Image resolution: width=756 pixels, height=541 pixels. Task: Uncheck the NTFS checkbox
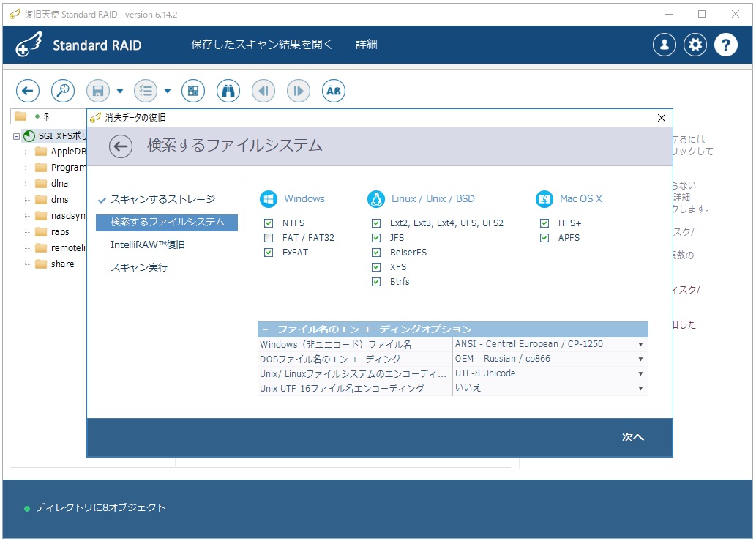click(269, 223)
